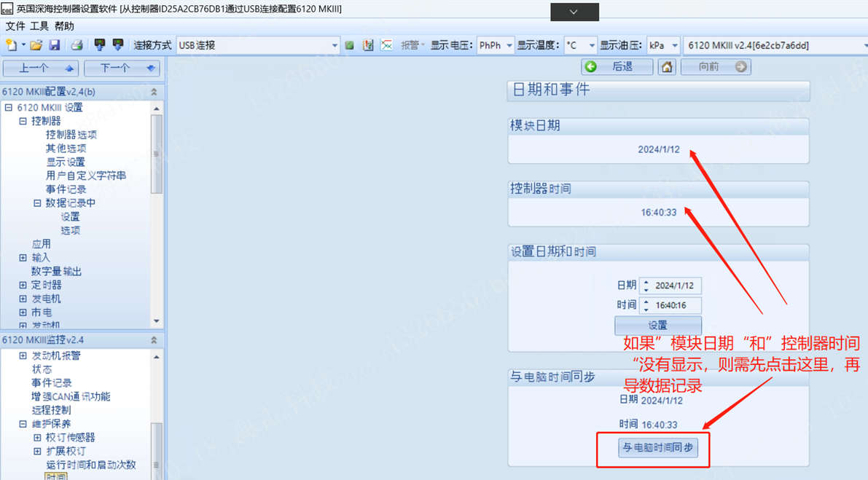Click the 下一个 next button
The width and height of the screenshot is (868, 480).
click(122, 68)
